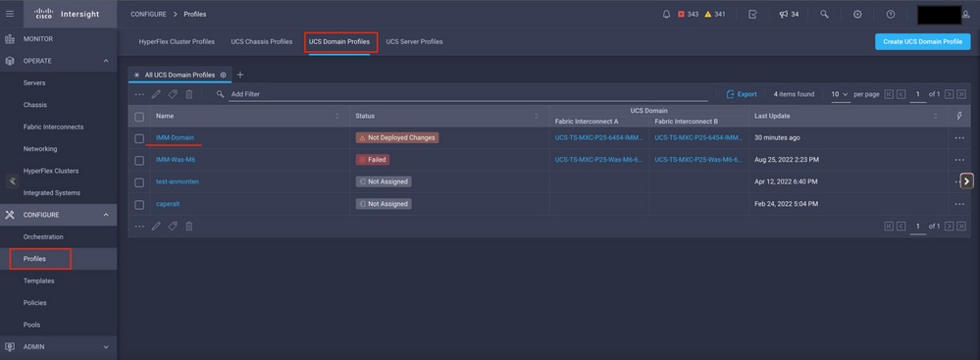This screenshot has width=980, height=360.
Task: Click the Not Deployed Changes status badge
Action: 397,137
